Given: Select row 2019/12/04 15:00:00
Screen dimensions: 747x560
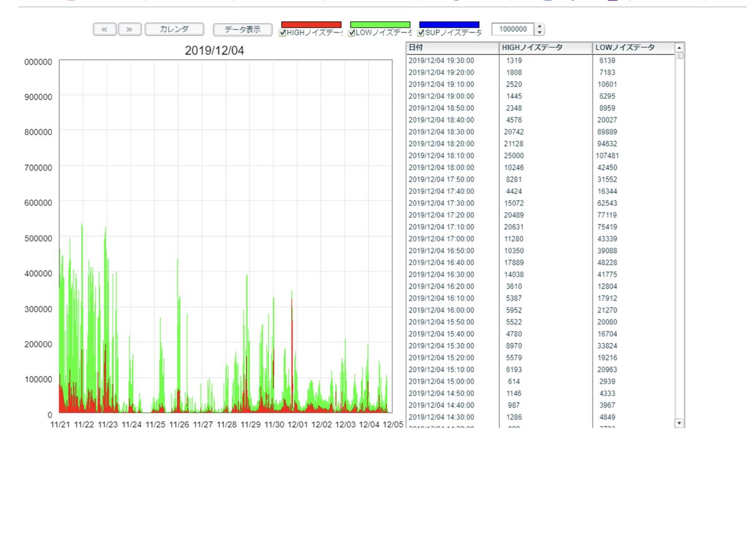Looking at the screenshot, I should 540,381.
